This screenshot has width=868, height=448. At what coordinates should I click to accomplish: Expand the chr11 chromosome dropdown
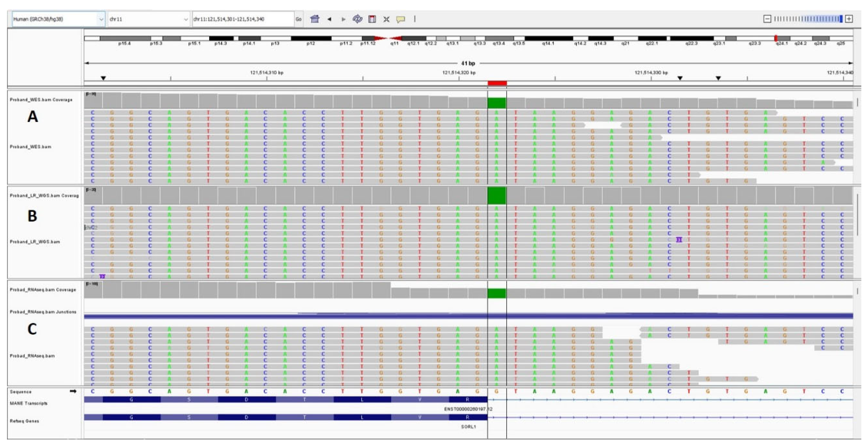148,19
